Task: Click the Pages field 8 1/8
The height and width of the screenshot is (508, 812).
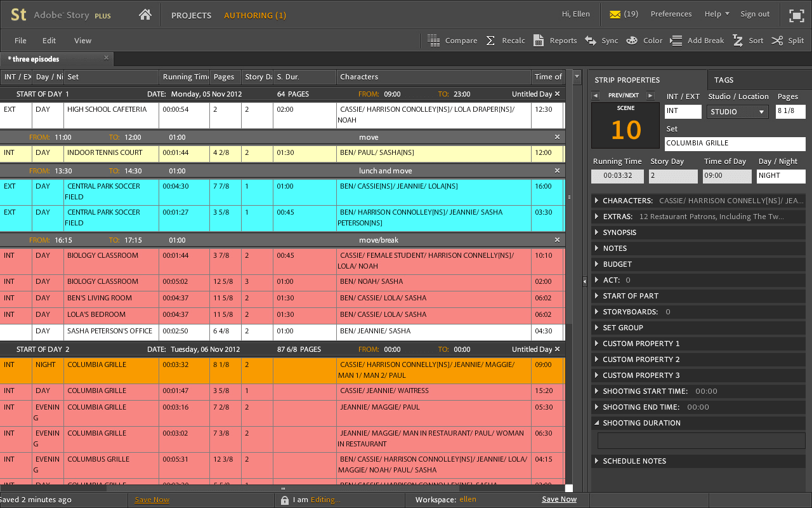Action: (790, 112)
